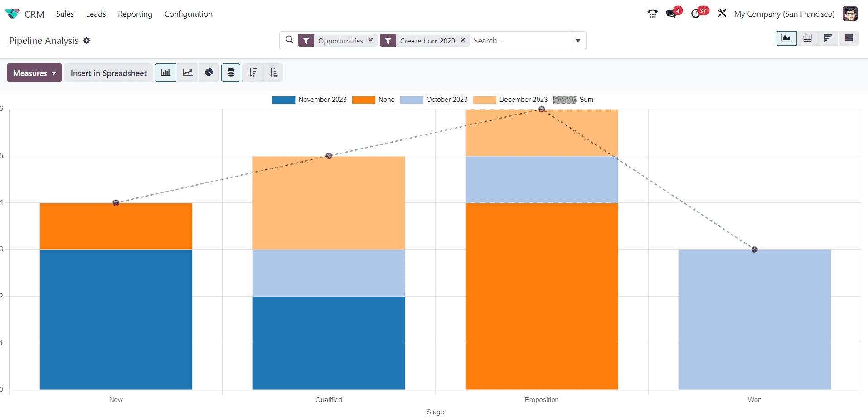Click the Qualified axis label
Viewport: 868px width, 417px height.
click(329, 400)
